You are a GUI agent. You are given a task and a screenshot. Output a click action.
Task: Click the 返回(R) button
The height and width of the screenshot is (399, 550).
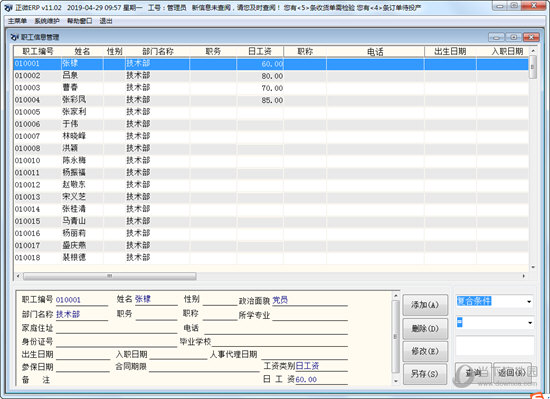tap(512, 373)
